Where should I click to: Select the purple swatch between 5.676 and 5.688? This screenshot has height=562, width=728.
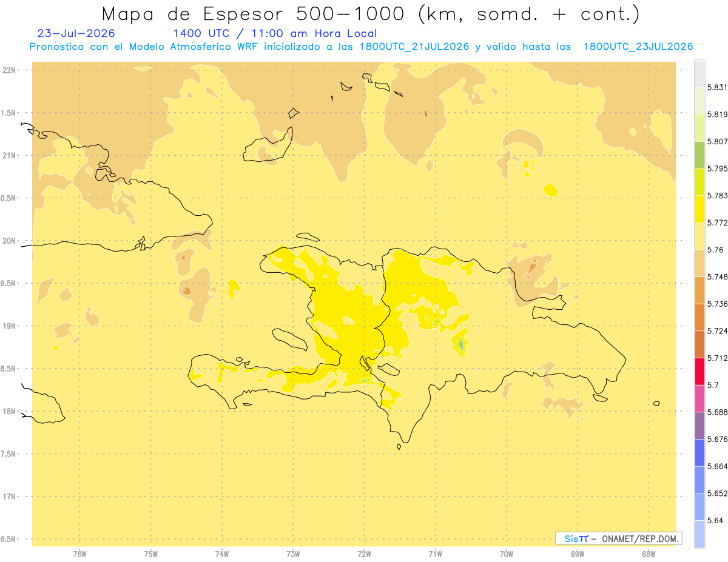click(x=699, y=426)
